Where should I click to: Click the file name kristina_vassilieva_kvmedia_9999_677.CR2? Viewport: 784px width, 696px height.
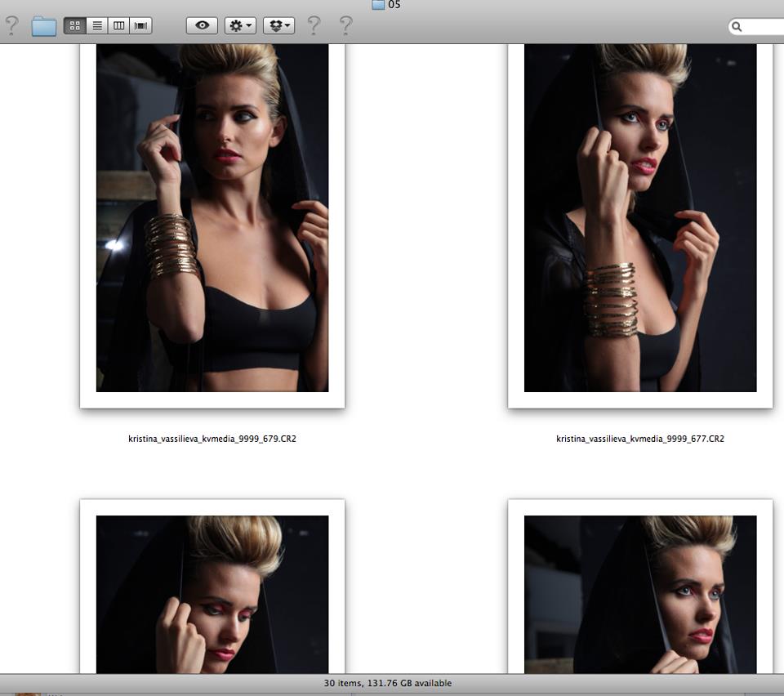[x=640, y=439]
